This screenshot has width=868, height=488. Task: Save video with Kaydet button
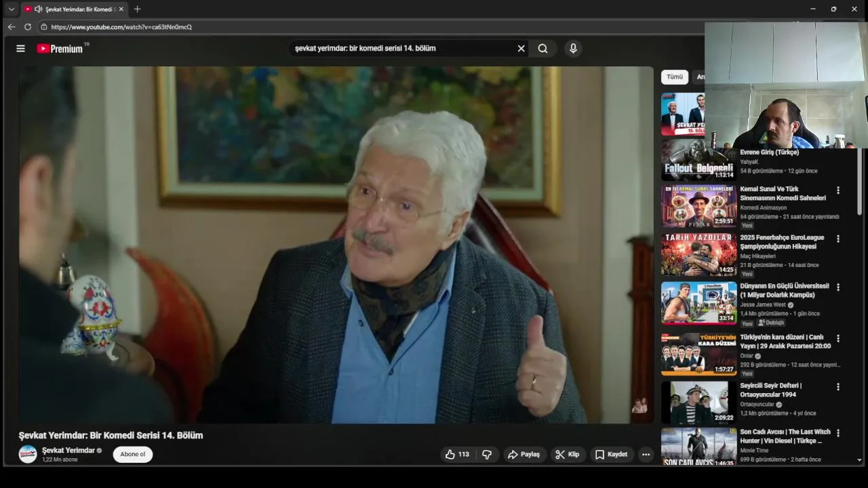point(611,454)
